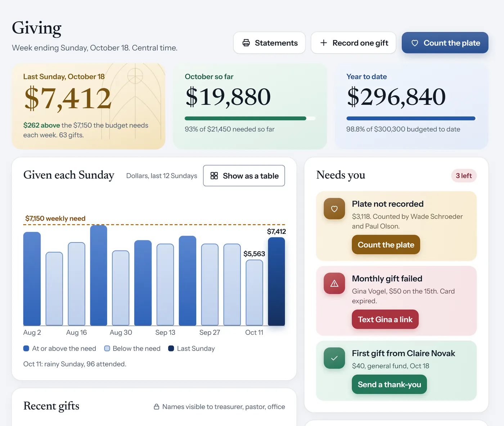
Task: Click the $19,880 October so far amount
Action: 228,97
